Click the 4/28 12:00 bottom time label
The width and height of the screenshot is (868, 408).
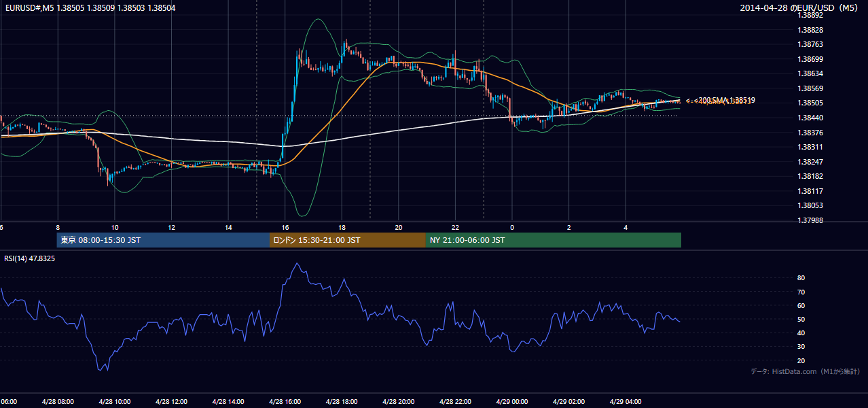pyautogui.click(x=171, y=401)
